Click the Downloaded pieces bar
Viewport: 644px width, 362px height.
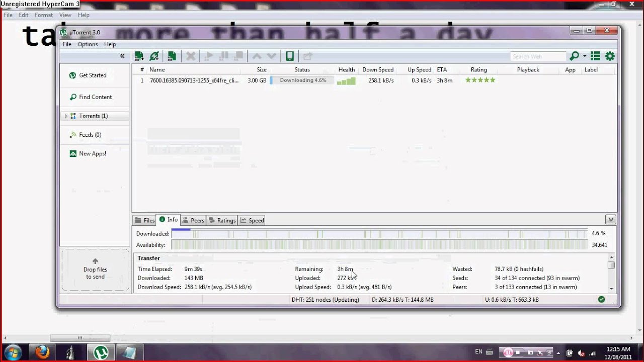tap(379, 234)
